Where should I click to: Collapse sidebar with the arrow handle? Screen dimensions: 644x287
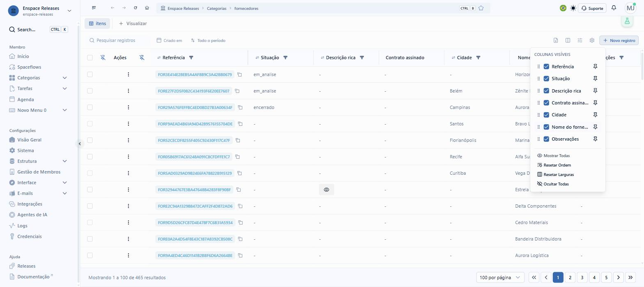[x=80, y=143]
